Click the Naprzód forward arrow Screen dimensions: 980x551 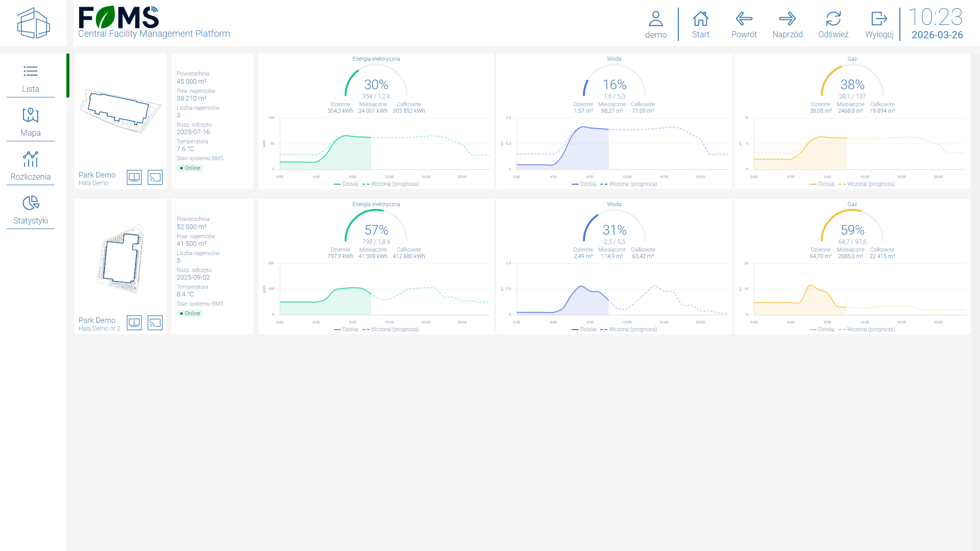[787, 19]
